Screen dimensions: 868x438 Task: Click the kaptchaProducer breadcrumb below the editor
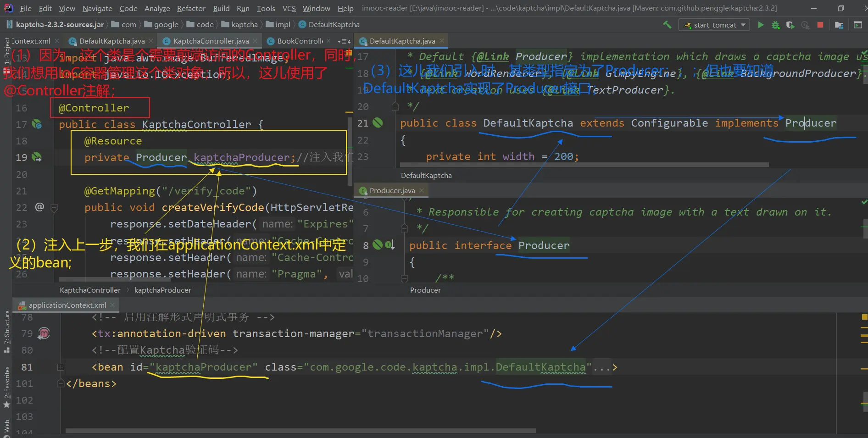[x=162, y=290]
